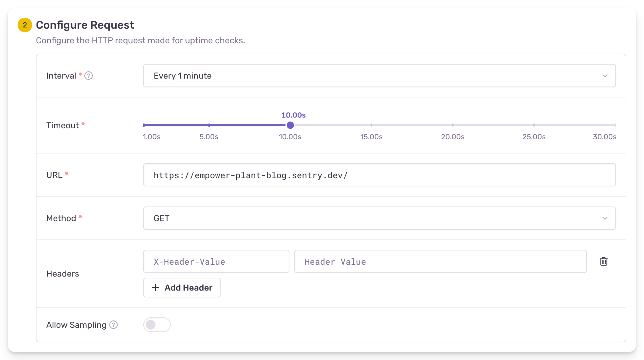Delete the header row with trash icon

pos(604,261)
